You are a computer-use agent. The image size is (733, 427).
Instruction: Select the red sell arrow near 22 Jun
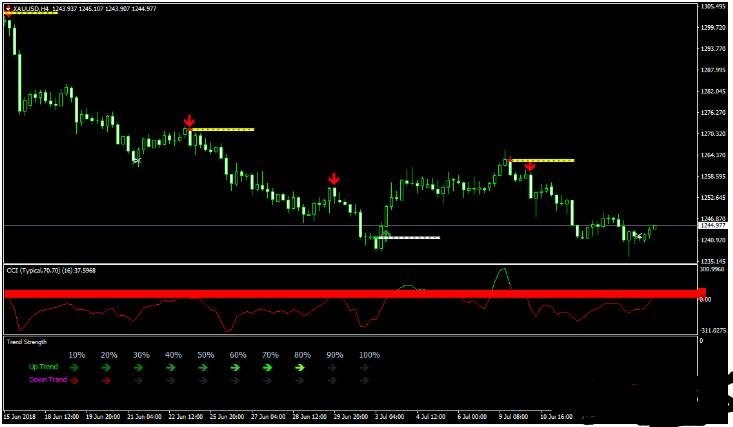click(189, 121)
